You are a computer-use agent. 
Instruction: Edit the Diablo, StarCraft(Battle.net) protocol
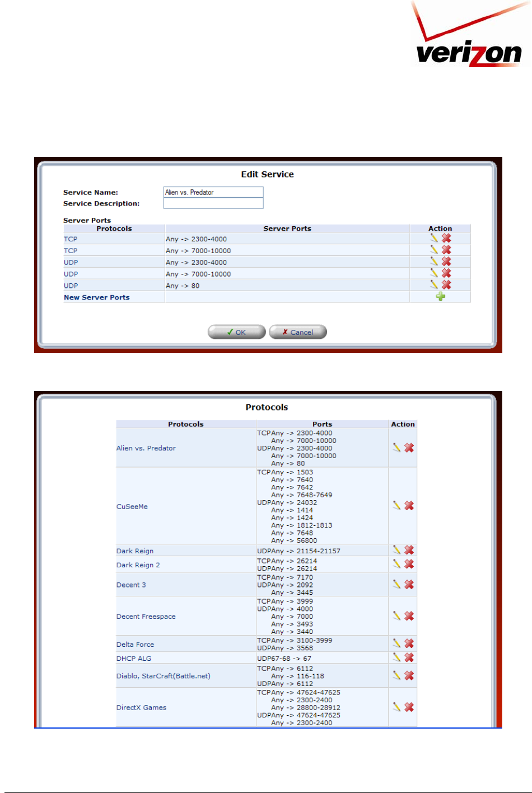pyautogui.click(x=397, y=675)
